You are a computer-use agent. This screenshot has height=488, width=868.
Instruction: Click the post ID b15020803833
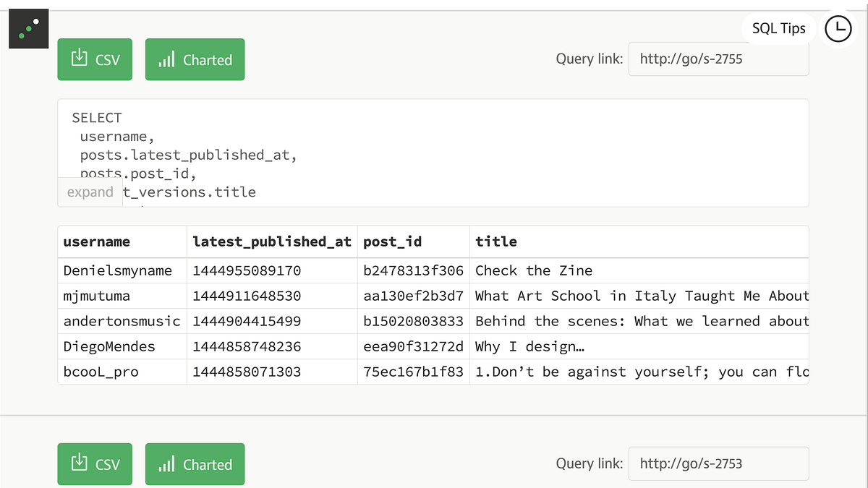tap(413, 321)
